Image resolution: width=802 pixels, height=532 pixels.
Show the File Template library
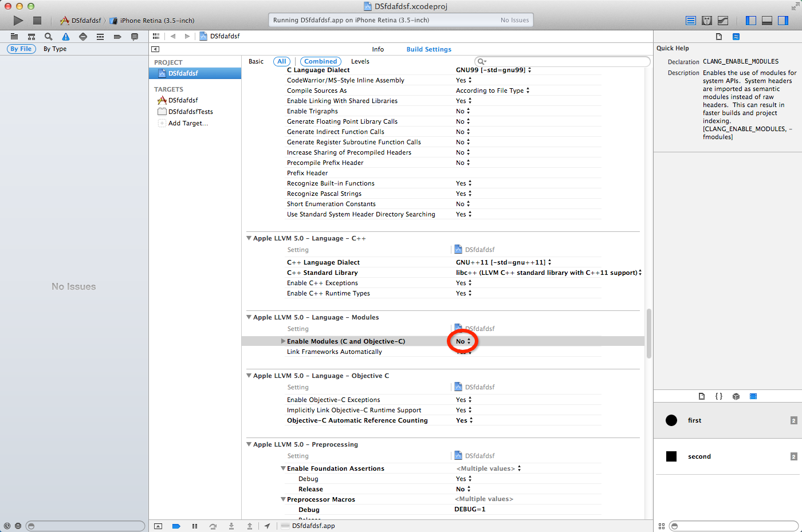(702, 396)
